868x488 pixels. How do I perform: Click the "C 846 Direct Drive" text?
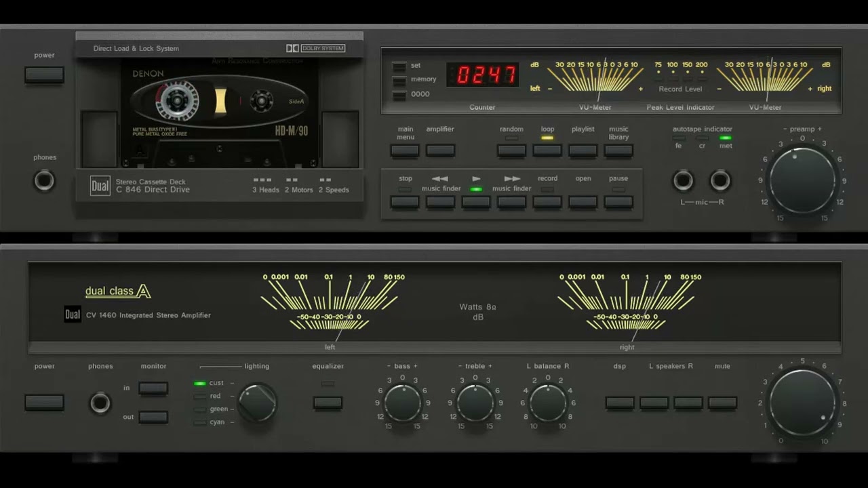(153, 190)
